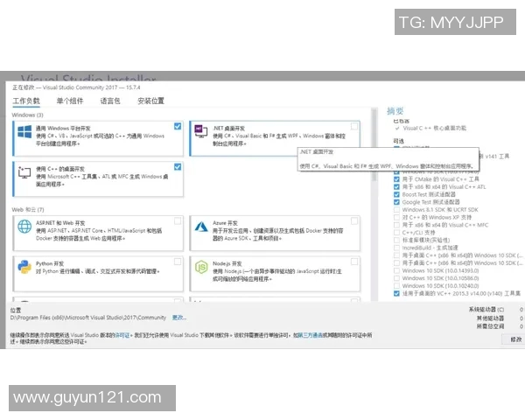The height and width of the screenshot is (420, 525).
Task: Check the Node.js 开发 workload checkbox
Action: (353, 262)
